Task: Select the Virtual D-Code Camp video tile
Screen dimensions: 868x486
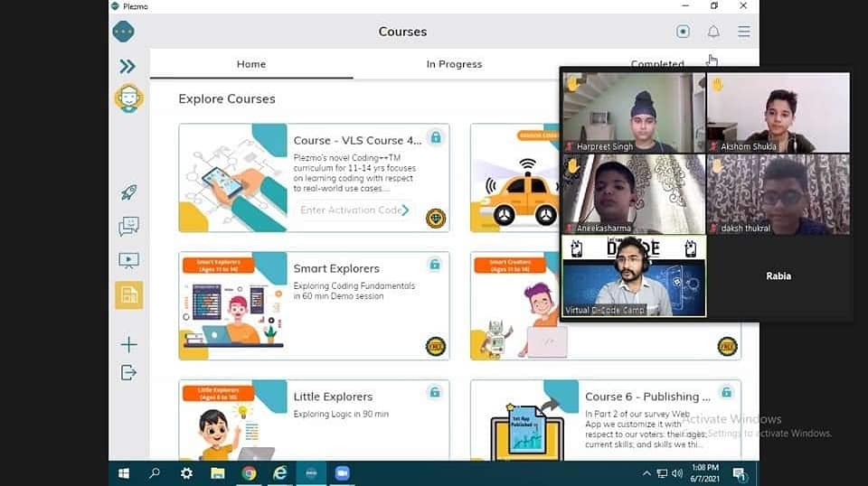Action: (x=634, y=276)
